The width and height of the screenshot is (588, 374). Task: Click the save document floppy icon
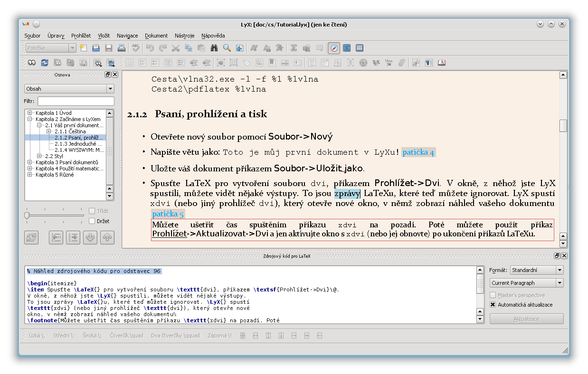[x=109, y=48]
